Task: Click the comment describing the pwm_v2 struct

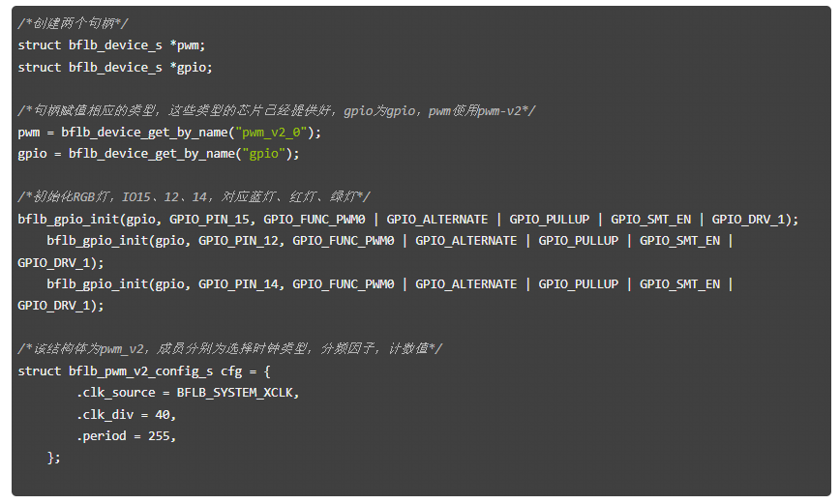Action: [229, 349]
